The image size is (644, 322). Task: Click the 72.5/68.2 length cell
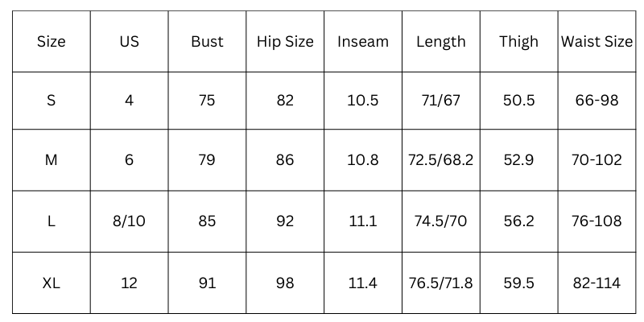click(x=440, y=160)
